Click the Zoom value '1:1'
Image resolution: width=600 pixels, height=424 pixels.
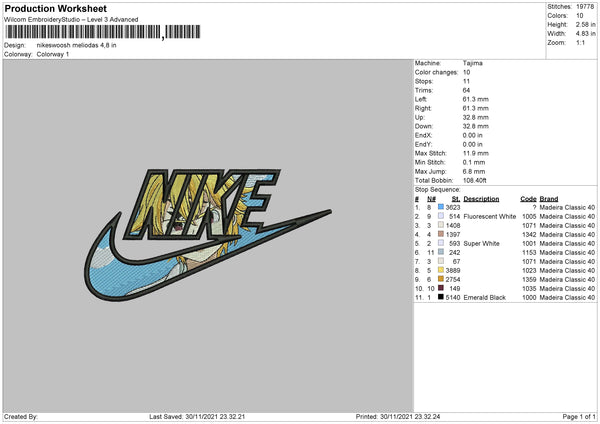(580, 42)
